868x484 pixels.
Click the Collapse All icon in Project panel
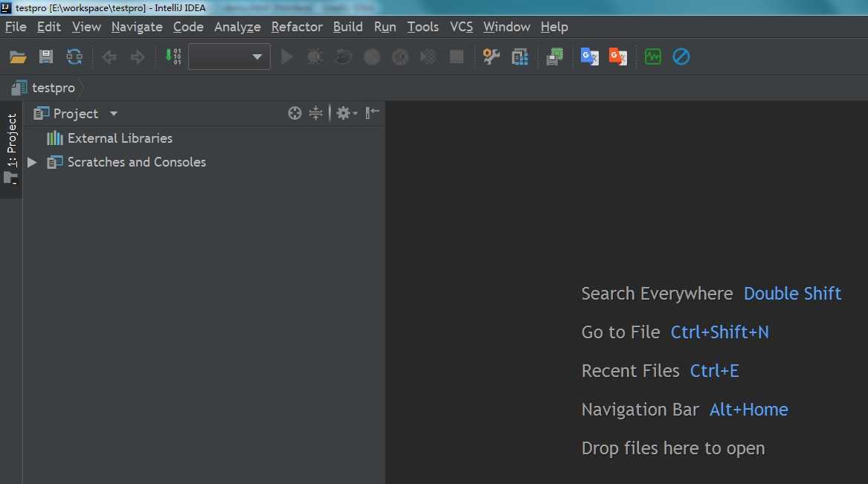pyautogui.click(x=315, y=114)
